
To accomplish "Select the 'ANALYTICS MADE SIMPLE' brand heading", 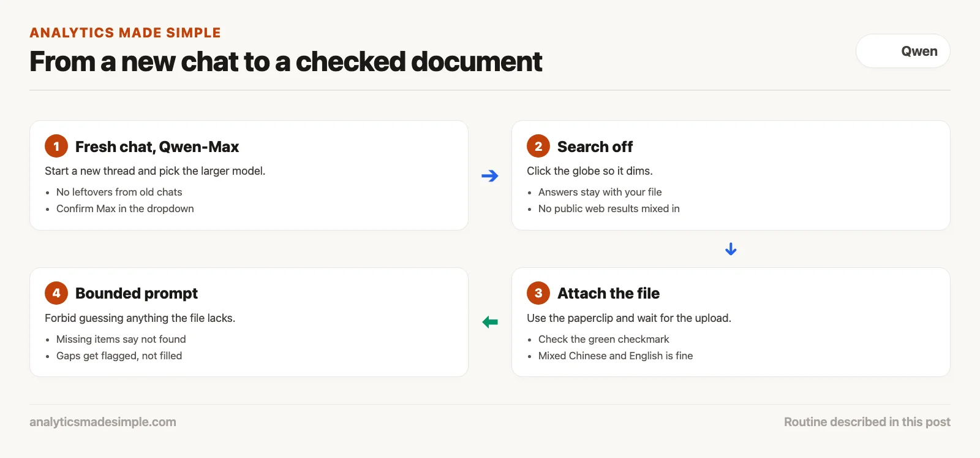I will pos(125,32).
